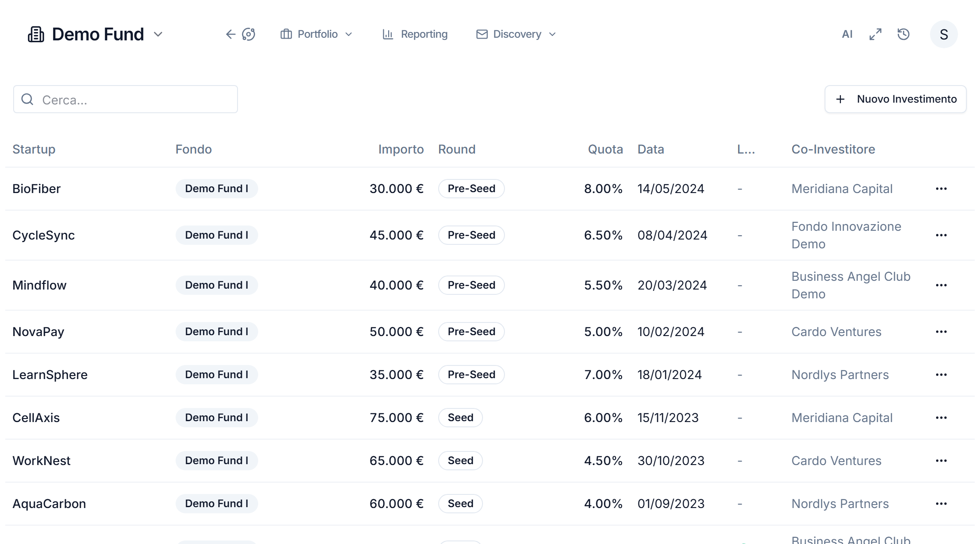
Task: Open the user avatar S menu
Action: pyautogui.click(x=944, y=34)
